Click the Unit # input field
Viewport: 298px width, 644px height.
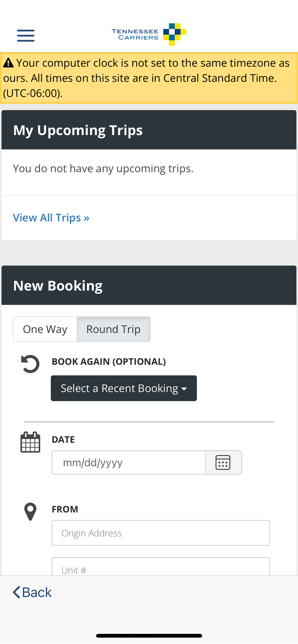(161, 567)
